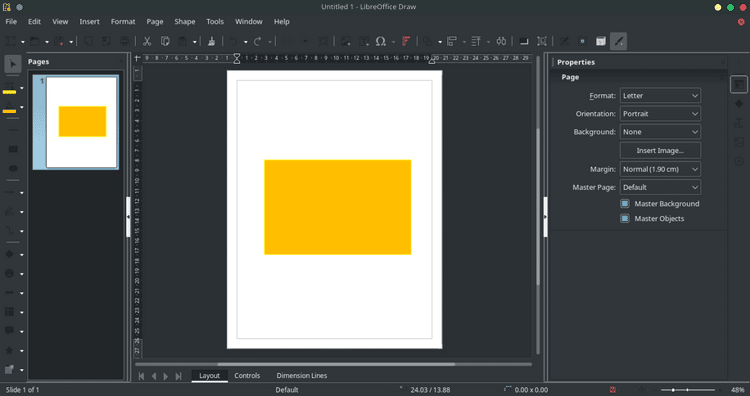
Task: Open the Navigator compass icon in sidebar
Action: pos(739,161)
